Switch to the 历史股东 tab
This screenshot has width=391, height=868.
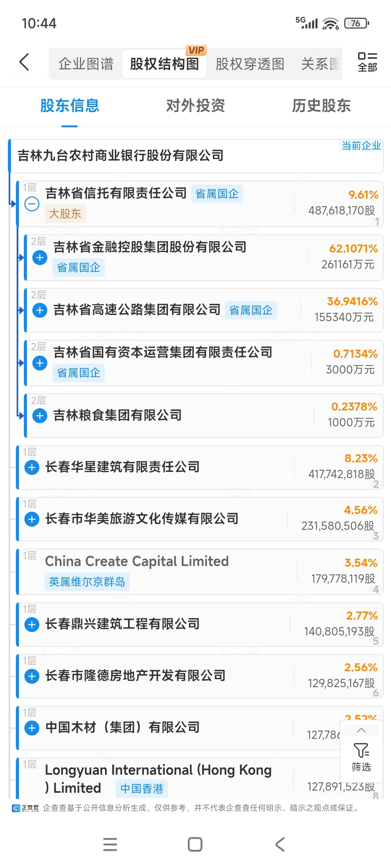[321, 106]
